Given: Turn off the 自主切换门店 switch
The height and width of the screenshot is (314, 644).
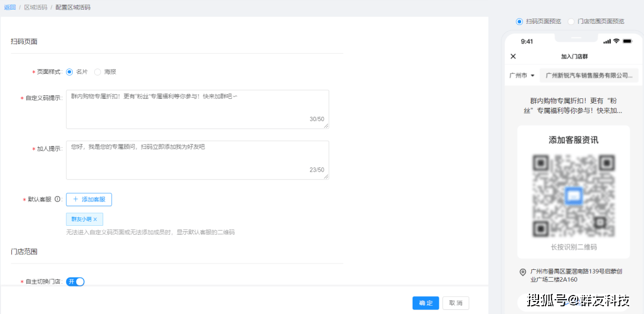Looking at the screenshot, I should (75, 281).
